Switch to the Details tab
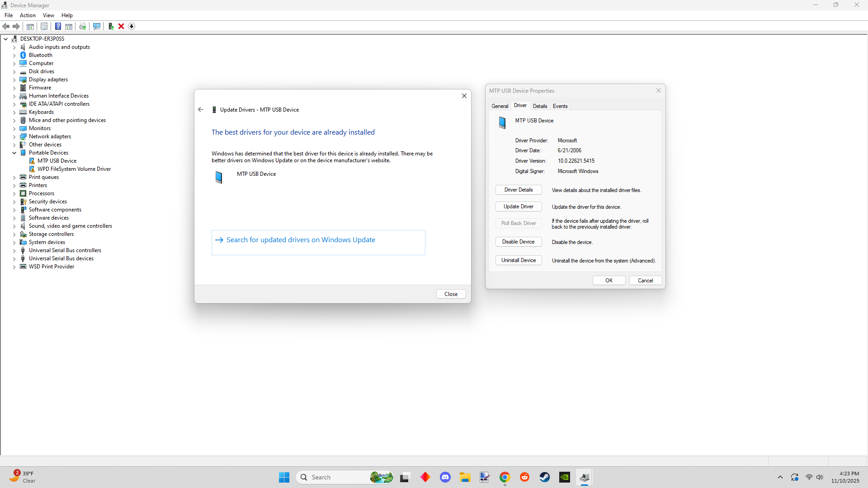The width and height of the screenshot is (868, 488). (x=540, y=106)
